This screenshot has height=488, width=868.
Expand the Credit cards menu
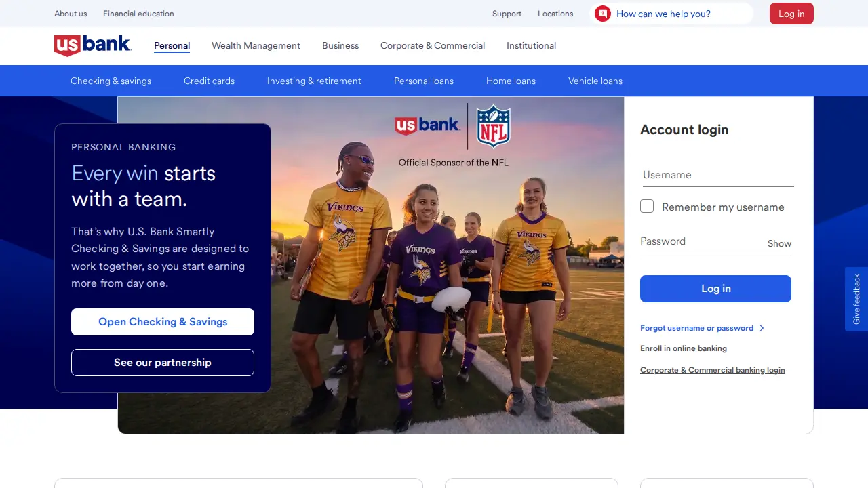click(209, 81)
